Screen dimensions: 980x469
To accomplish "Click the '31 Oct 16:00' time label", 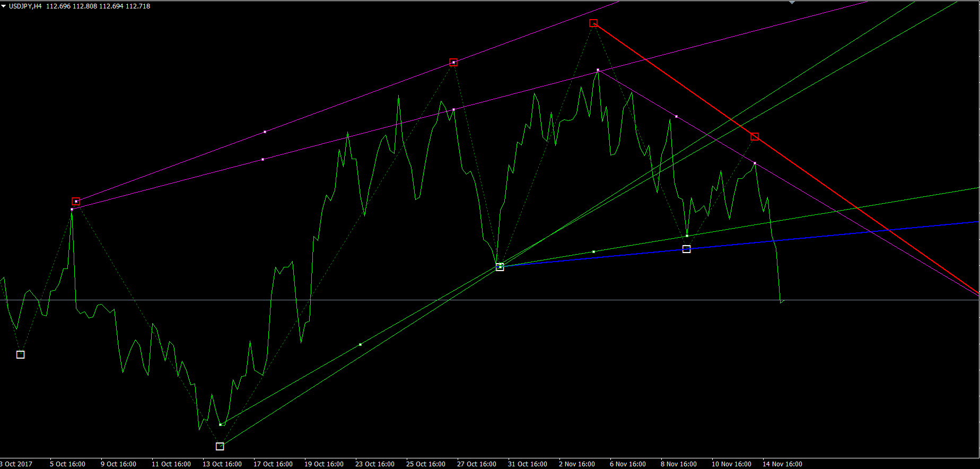I will point(528,464).
